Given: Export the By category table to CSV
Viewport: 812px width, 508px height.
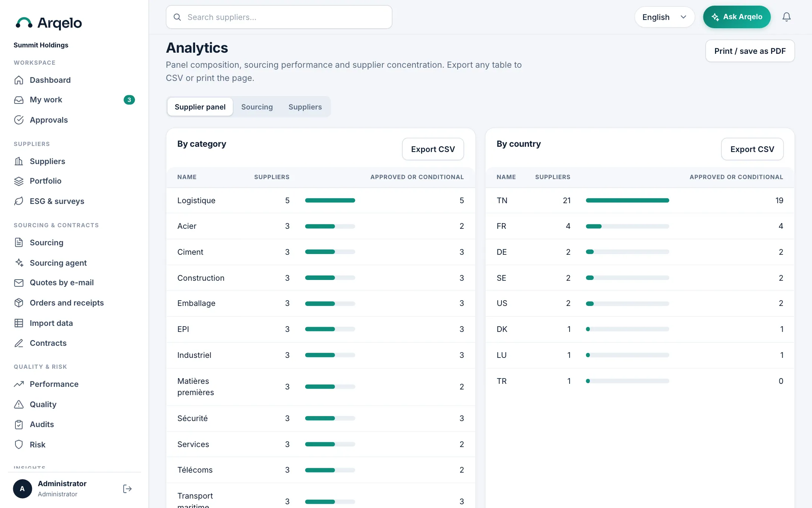Looking at the screenshot, I should click(433, 149).
